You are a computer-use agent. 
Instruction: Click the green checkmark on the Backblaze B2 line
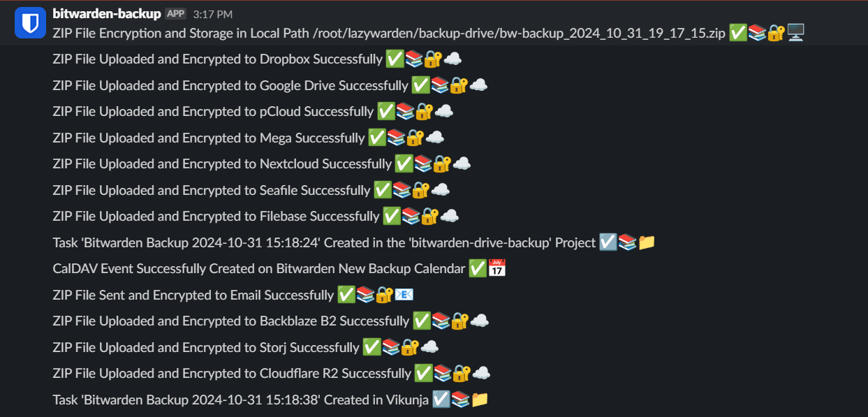422,321
